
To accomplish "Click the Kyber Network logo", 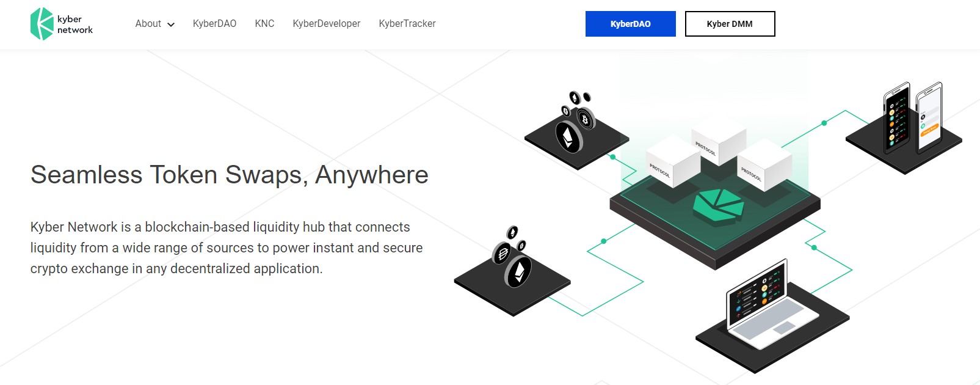I will click(62, 24).
